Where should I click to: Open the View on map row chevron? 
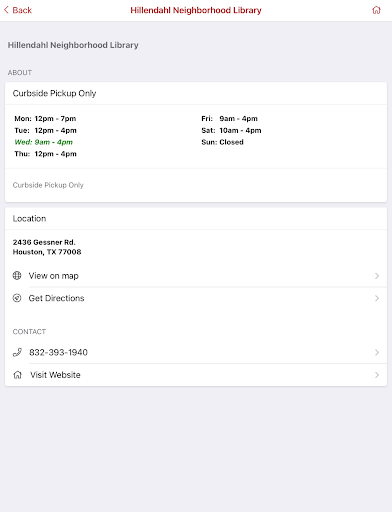click(377, 276)
